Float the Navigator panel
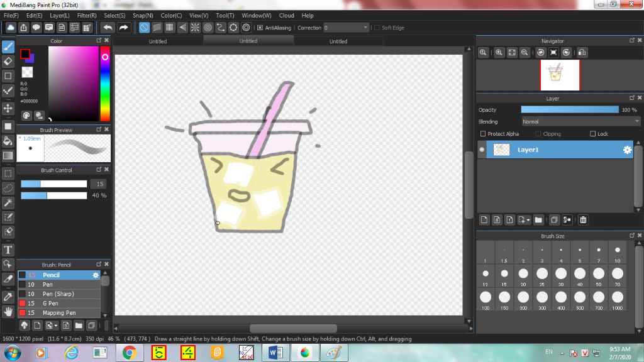This screenshot has width=644, height=362. pyautogui.click(x=631, y=40)
